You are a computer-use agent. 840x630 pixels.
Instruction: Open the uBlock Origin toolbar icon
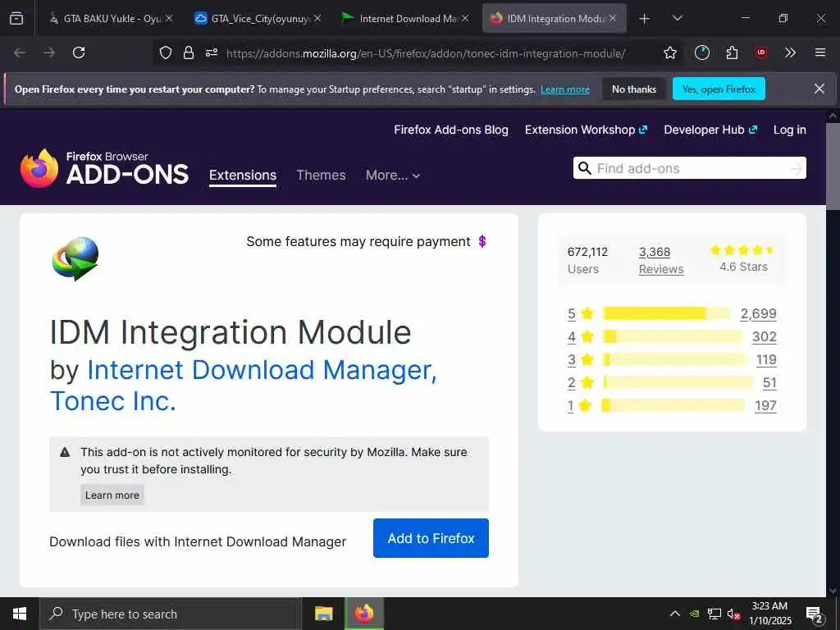point(760,52)
